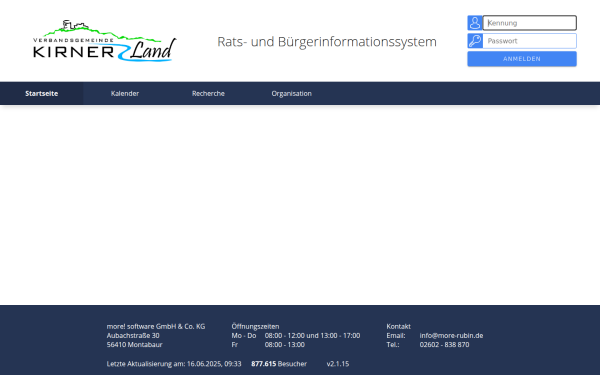Focus the Kennung input field
600x375 pixels.
click(530, 23)
